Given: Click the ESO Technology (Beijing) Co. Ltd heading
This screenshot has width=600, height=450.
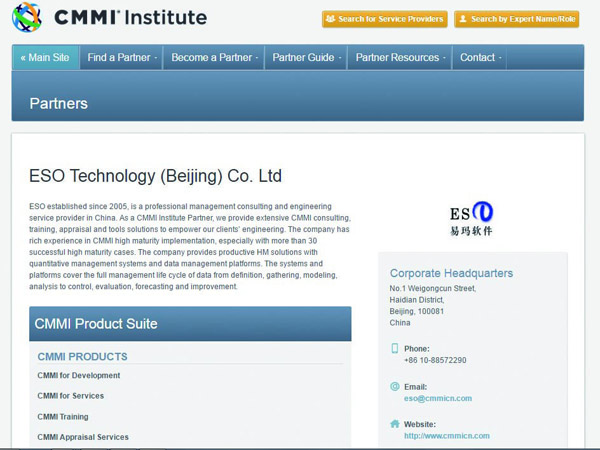Looking at the screenshot, I should (155, 176).
